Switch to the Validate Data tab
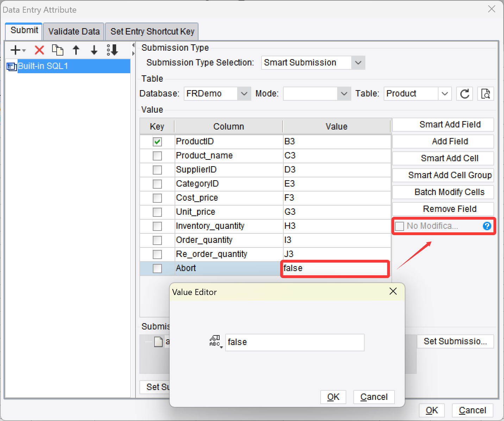The height and width of the screenshot is (421, 504). pos(73,31)
